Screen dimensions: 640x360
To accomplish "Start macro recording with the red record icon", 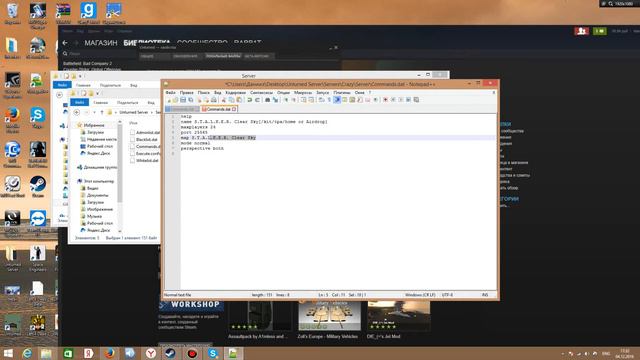I will tap(385, 100).
